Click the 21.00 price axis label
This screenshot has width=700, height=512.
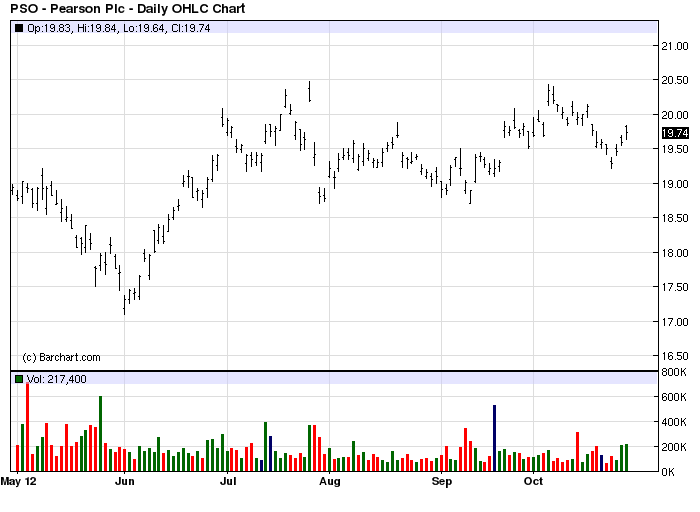(x=675, y=46)
